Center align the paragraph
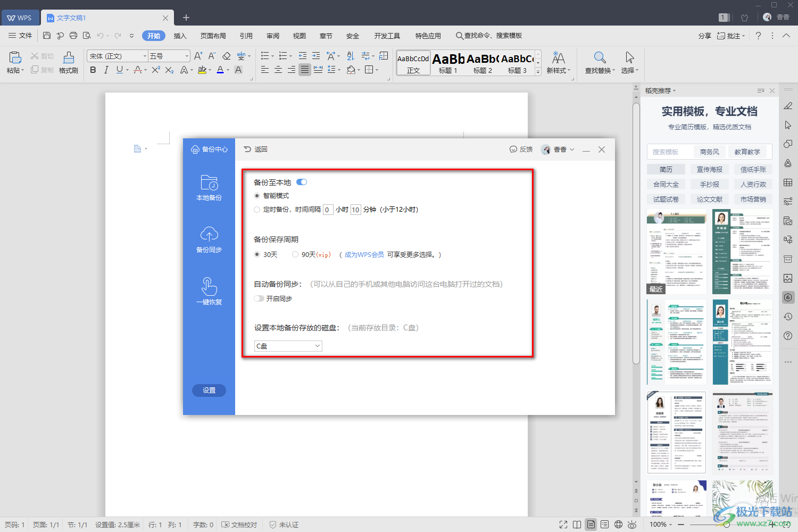This screenshot has width=798, height=532. 278,70
